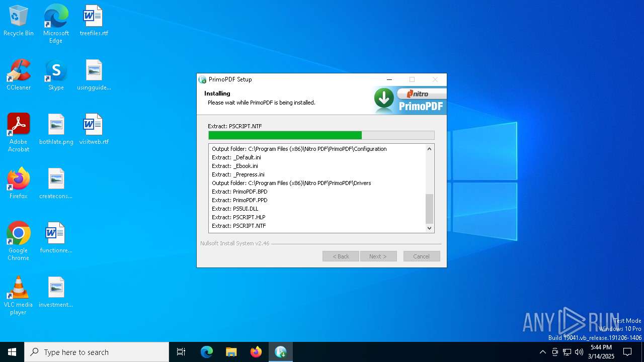The height and width of the screenshot is (362, 644).
Task: Open the notification center icon
Action: pyautogui.click(x=627, y=352)
